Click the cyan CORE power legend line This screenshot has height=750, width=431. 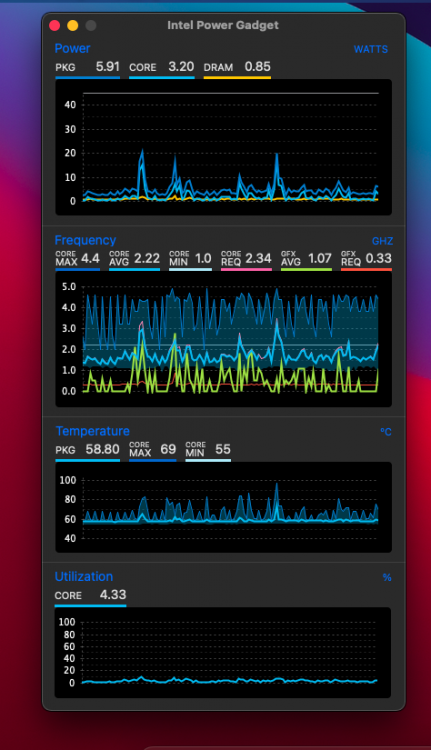(x=162, y=77)
